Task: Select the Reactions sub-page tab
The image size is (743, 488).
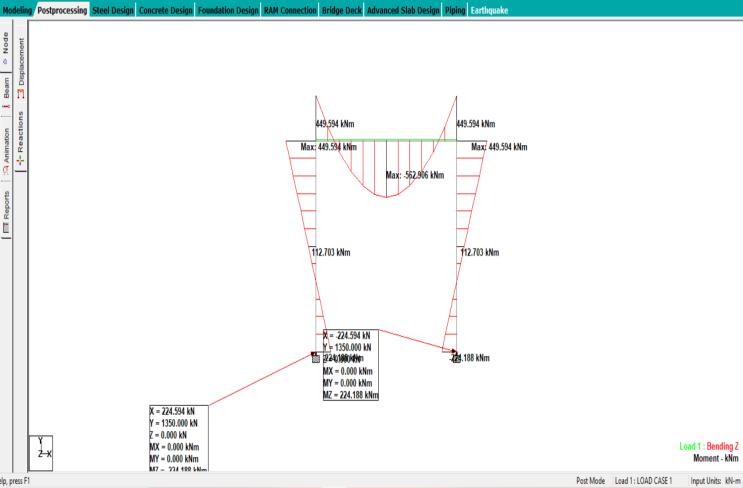Action: pos(20,138)
